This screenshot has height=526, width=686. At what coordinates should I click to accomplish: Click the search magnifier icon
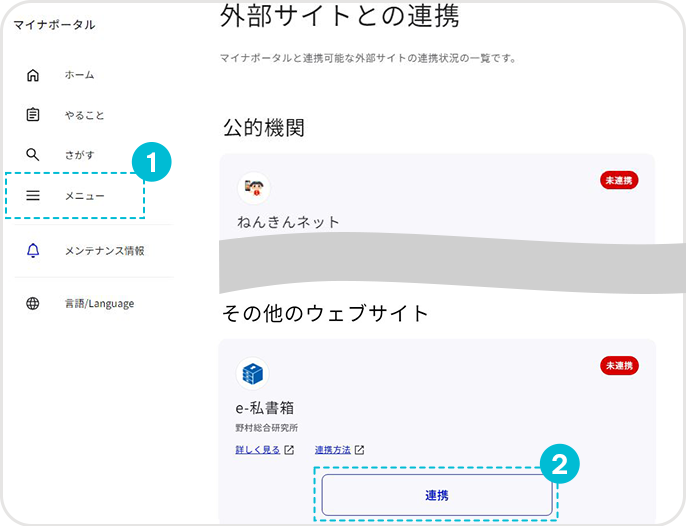pos(33,154)
